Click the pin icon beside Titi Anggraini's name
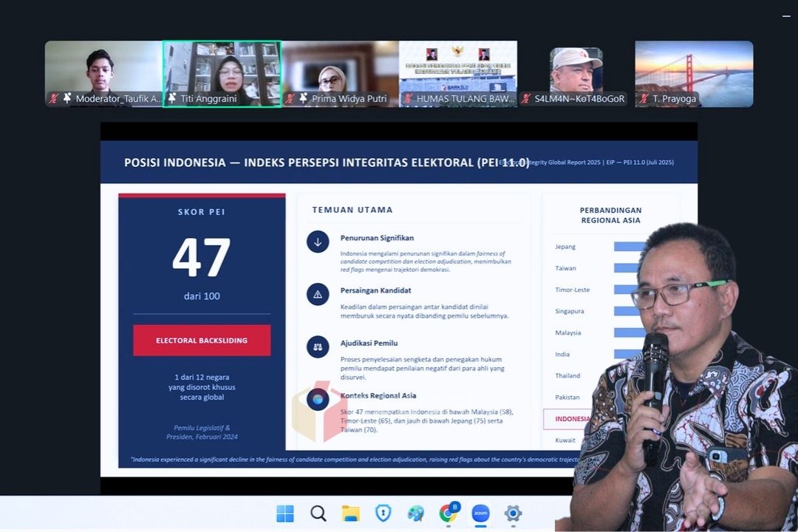Screen dimensions: 798x532 click(x=172, y=98)
